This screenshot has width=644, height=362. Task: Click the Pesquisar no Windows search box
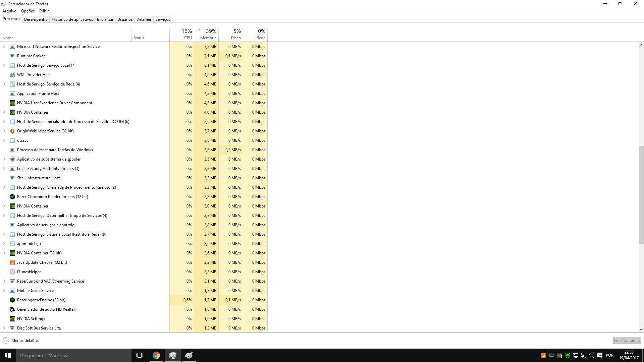point(74,355)
